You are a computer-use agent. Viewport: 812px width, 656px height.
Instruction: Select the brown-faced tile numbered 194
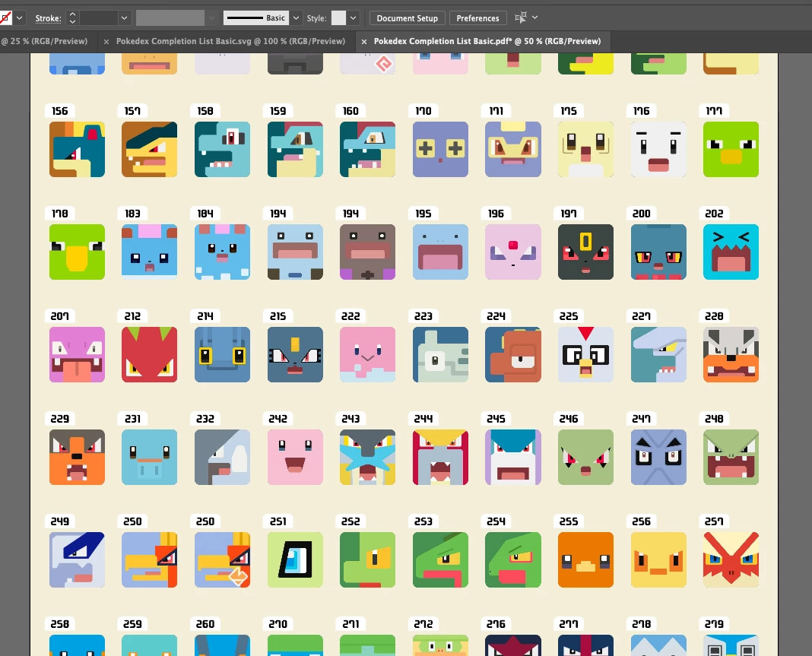(x=368, y=252)
